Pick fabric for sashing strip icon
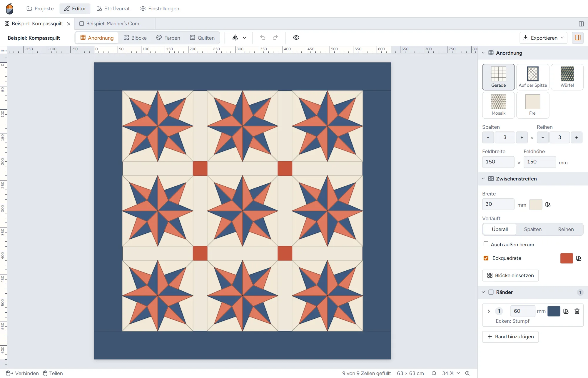The height and width of the screenshot is (378, 588). pyautogui.click(x=548, y=205)
